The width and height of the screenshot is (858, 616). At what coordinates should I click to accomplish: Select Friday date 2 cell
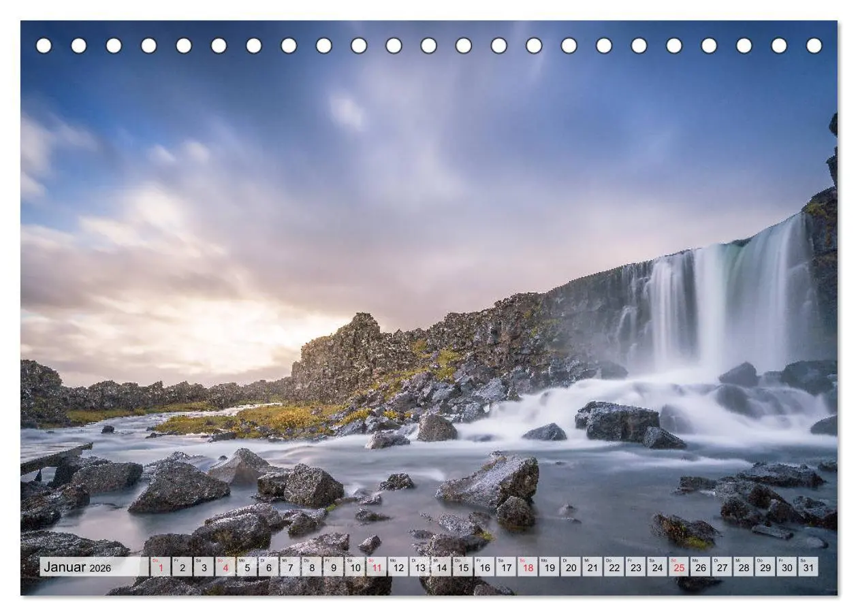coord(182,567)
